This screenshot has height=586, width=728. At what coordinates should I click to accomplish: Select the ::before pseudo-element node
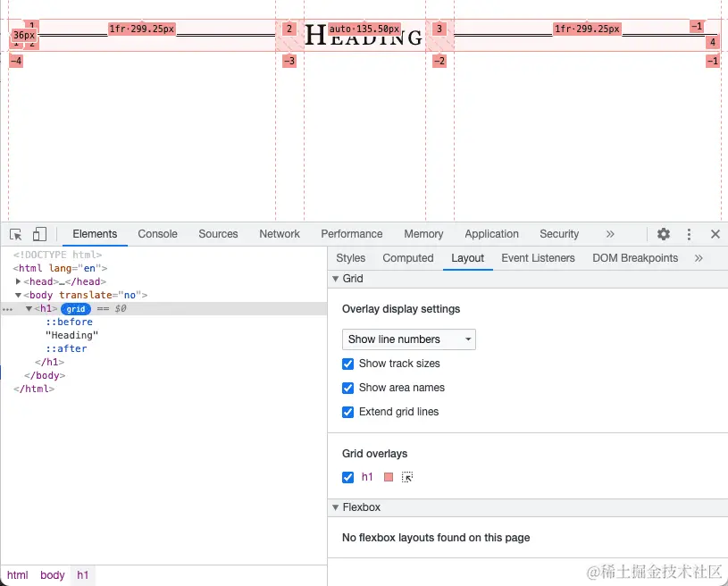point(69,322)
